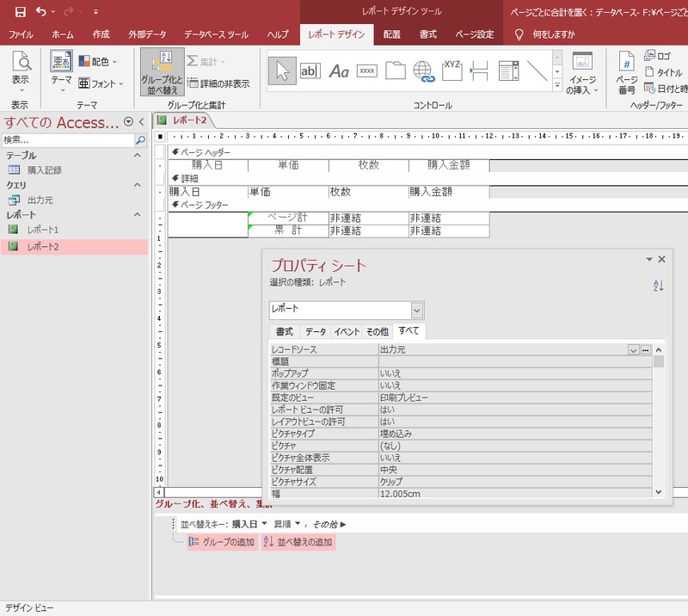Screen dimensions: 688x616
Task: Collapse the Reports (レポート) group
Action: (138, 215)
